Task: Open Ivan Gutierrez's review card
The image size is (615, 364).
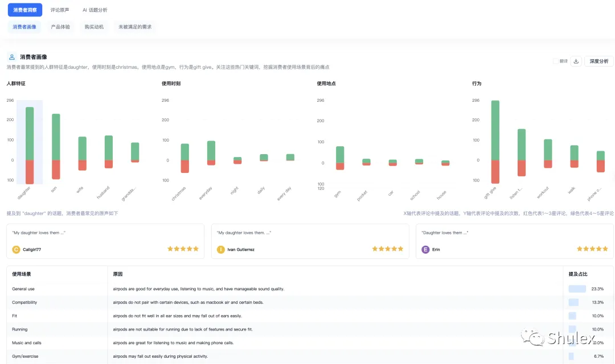Action: [310, 241]
